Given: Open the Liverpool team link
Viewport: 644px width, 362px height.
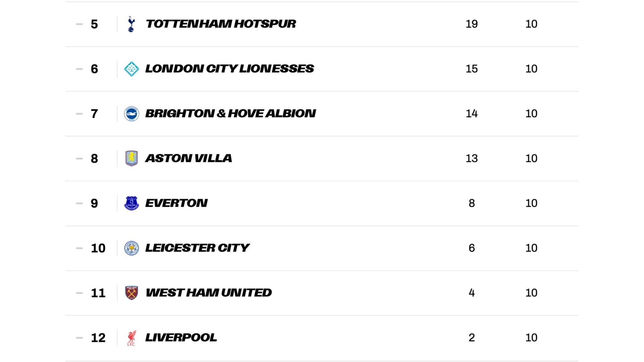Looking at the screenshot, I should tap(181, 338).
